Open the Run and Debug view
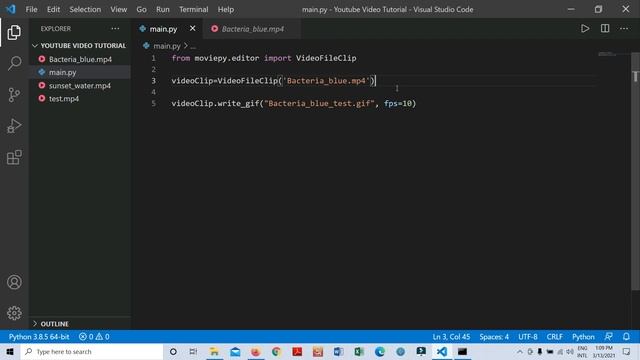The height and width of the screenshot is (360, 640). coord(14,126)
